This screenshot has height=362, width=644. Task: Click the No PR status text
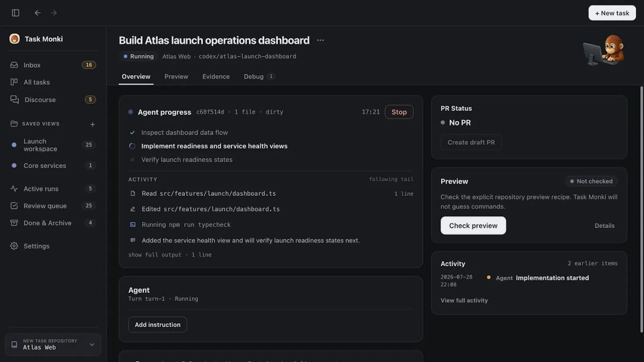(x=460, y=123)
